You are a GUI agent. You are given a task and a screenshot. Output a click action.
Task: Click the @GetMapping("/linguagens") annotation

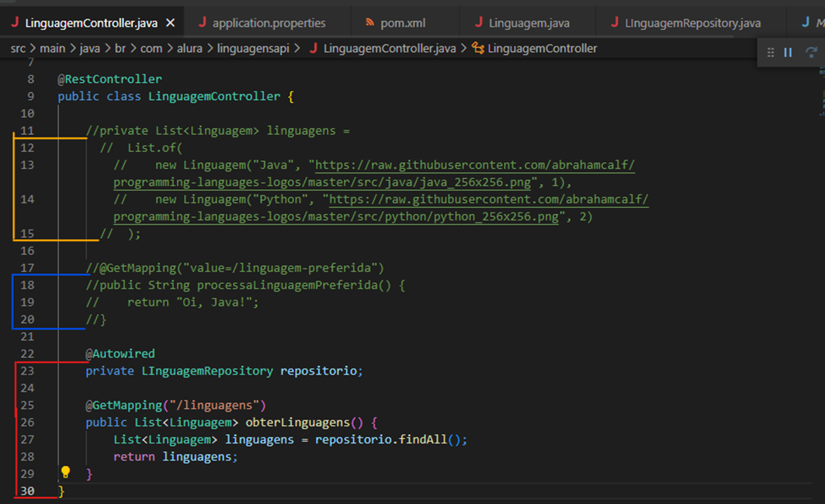click(175, 406)
